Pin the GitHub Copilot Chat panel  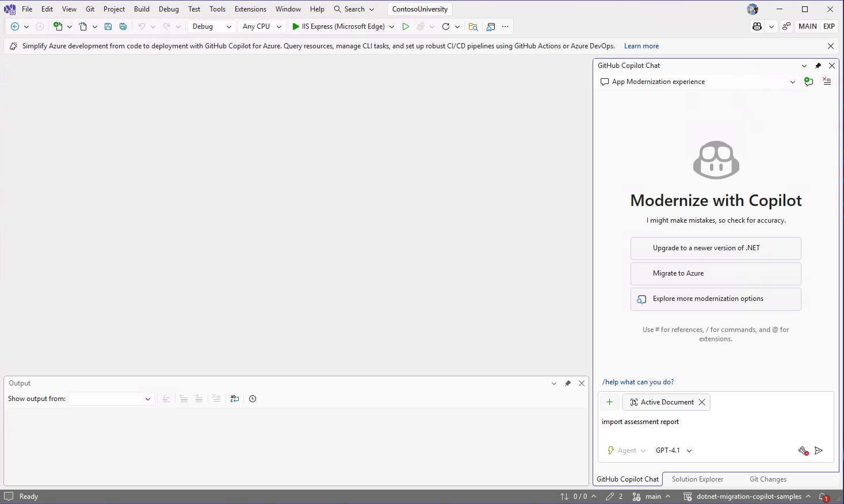pyautogui.click(x=818, y=66)
